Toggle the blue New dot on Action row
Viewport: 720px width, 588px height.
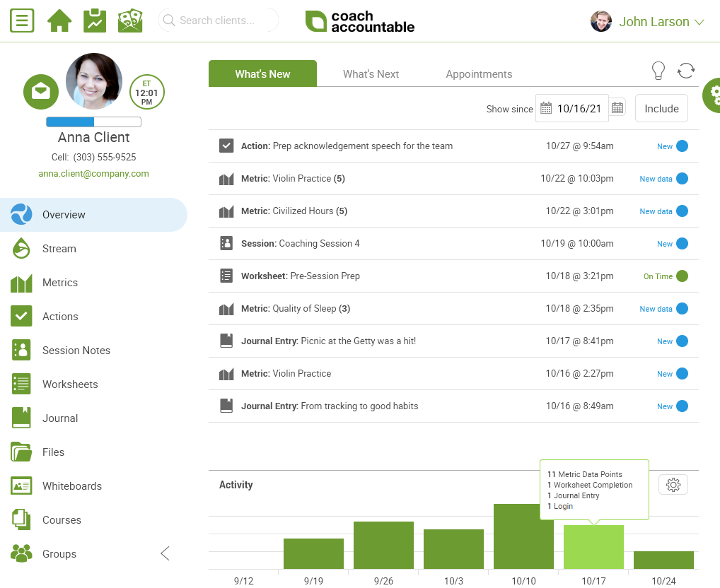pyautogui.click(x=683, y=146)
